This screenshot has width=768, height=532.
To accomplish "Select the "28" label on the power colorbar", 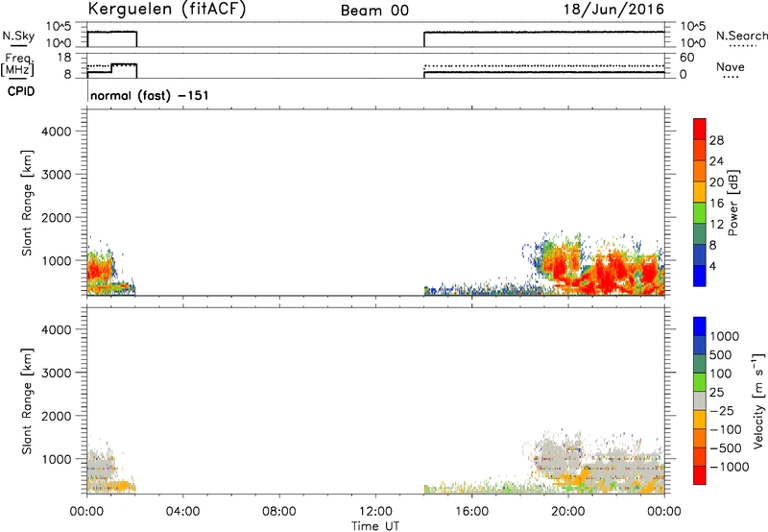I will coord(716,140).
